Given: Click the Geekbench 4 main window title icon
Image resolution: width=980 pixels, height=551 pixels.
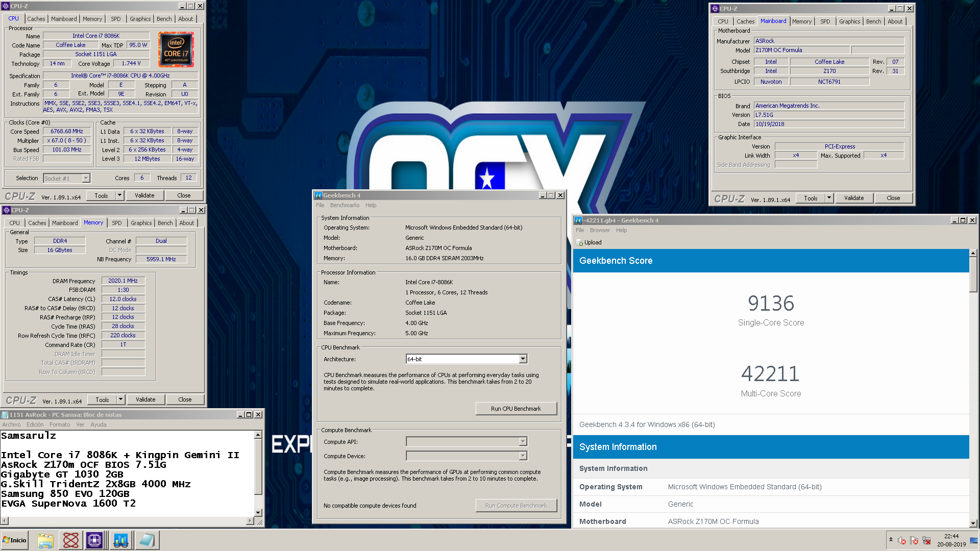Looking at the screenshot, I should [x=318, y=195].
